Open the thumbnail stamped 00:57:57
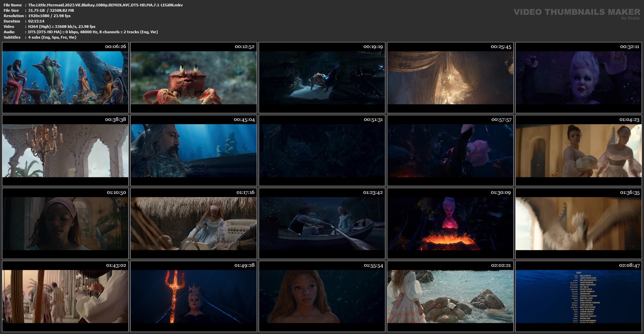The image size is (644, 334). 450,151
